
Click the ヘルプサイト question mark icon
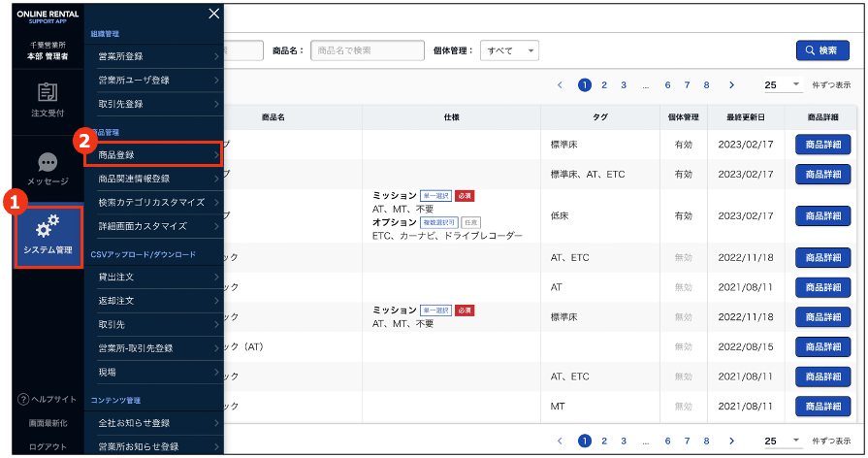22,400
